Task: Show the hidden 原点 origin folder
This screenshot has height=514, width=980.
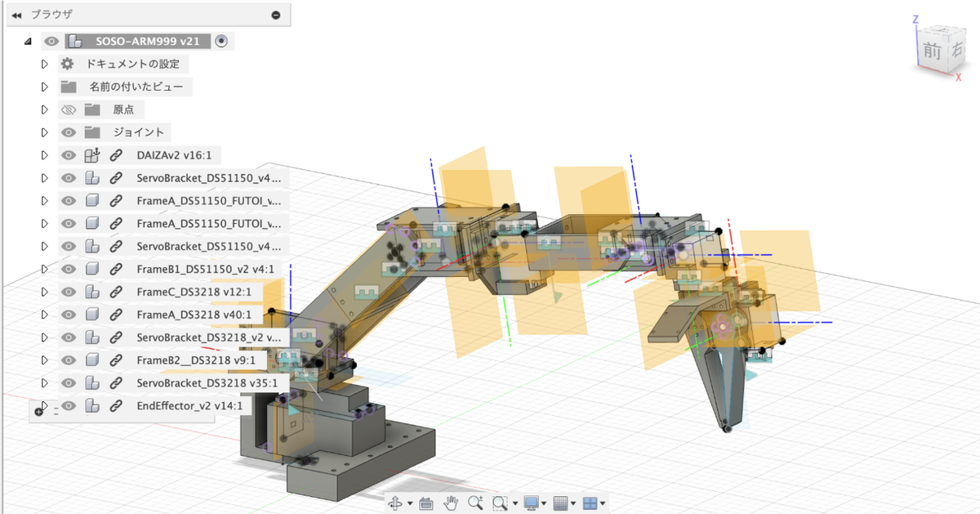Action: click(x=69, y=110)
